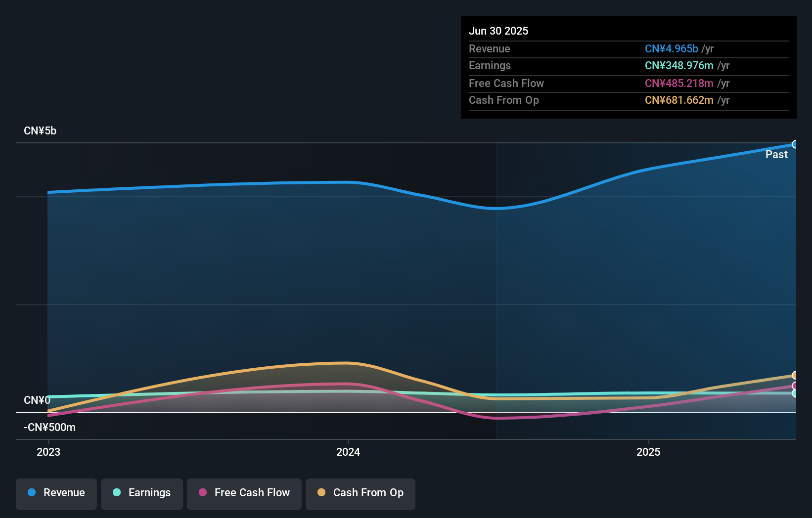The image size is (812, 518).
Task: Toggle the Revenue legend button
Action: 56,494
